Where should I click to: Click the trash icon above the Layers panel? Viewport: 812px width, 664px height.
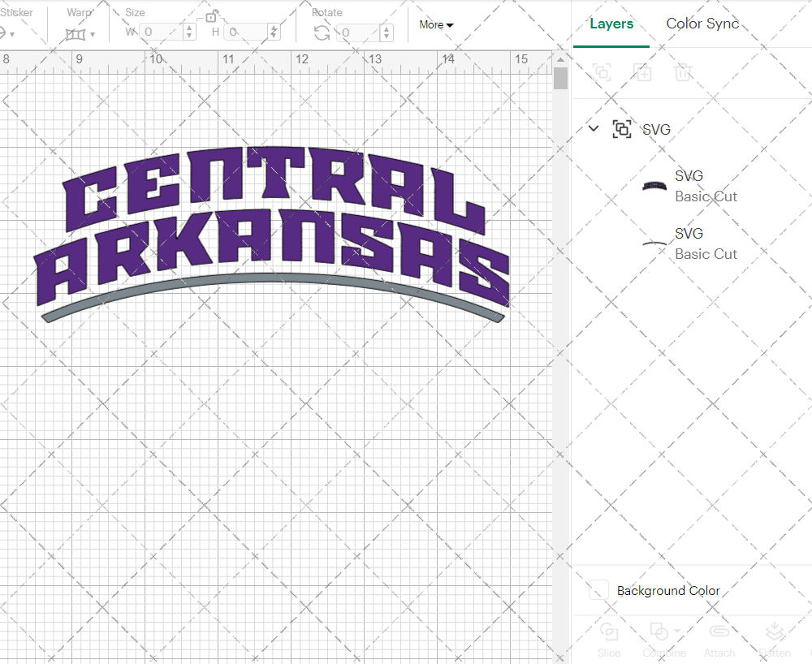coord(683,72)
